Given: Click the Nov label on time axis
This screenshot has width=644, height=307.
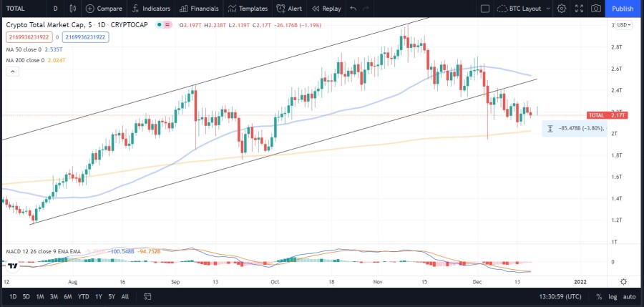Looking at the screenshot, I should point(378,282).
